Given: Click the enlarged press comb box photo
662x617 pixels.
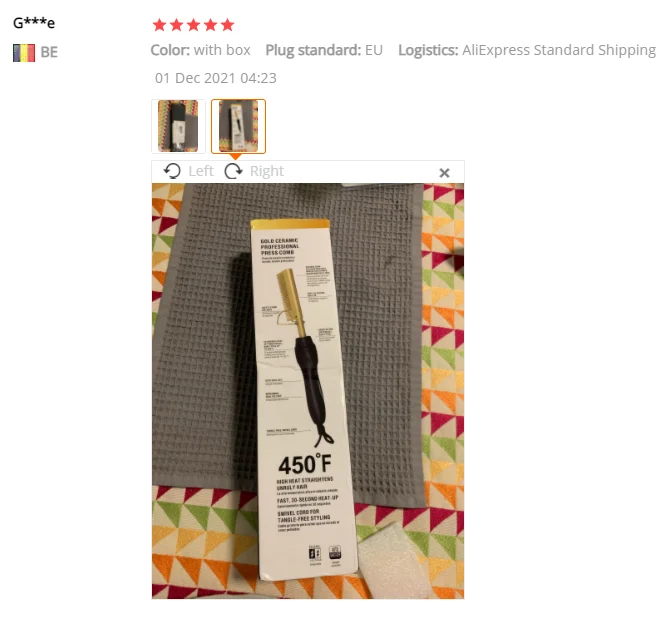Looking at the screenshot, I should [308, 391].
